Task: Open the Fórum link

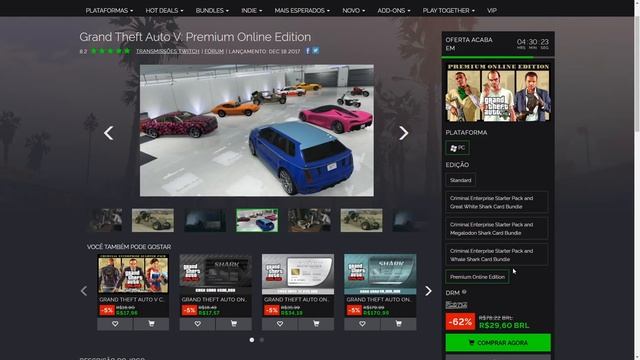Action: pyautogui.click(x=214, y=51)
